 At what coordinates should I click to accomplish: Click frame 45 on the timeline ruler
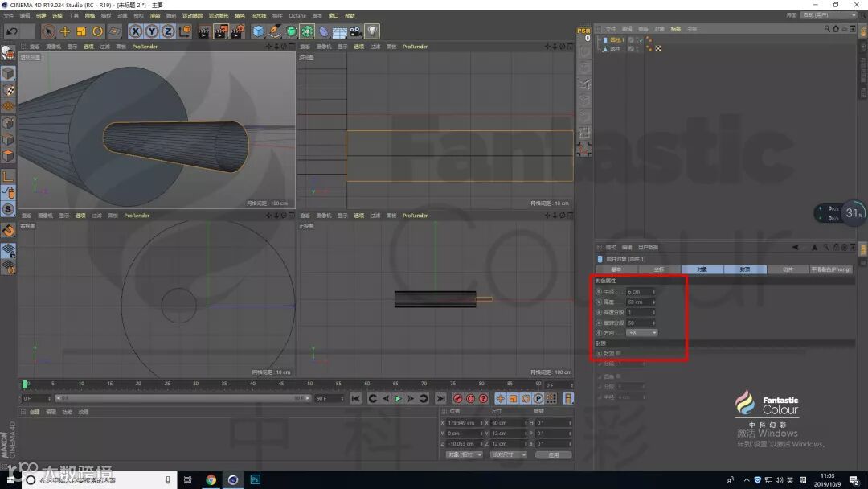281,384
